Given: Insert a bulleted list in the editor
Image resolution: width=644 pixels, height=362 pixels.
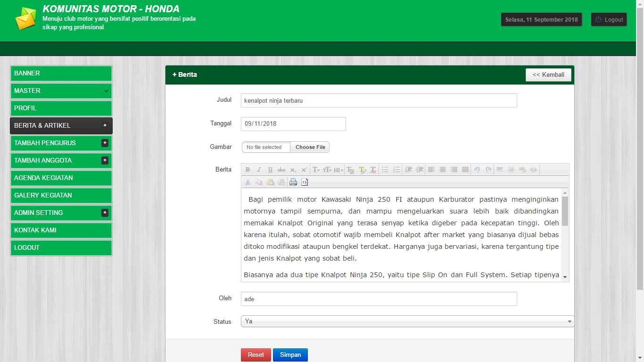Looking at the screenshot, I should tap(385, 170).
